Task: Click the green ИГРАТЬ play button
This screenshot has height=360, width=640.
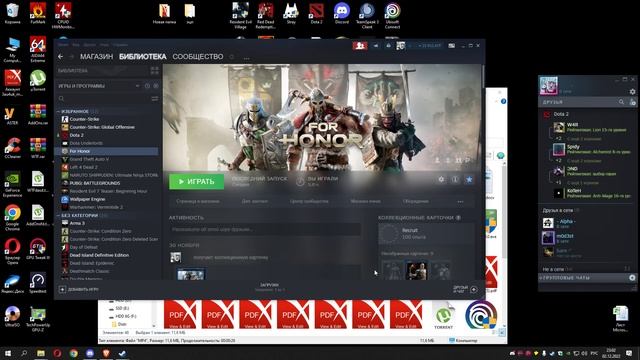Action: pyautogui.click(x=196, y=182)
